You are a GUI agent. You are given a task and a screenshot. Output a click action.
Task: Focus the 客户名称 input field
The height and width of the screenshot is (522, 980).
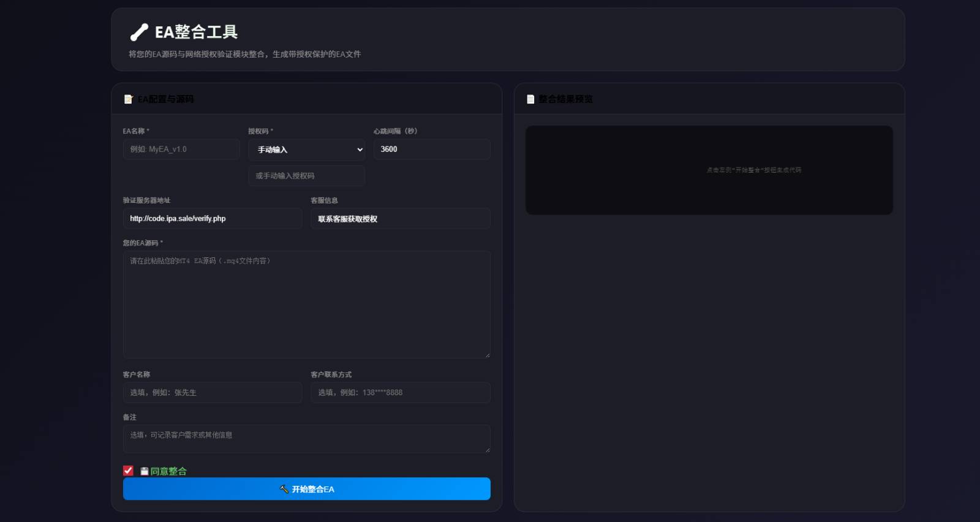pos(213,393)
